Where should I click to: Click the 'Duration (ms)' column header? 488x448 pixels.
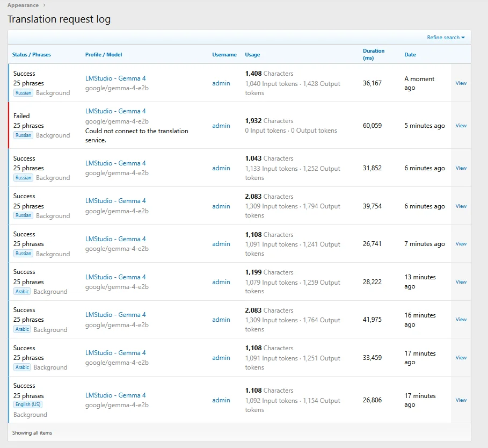click(x=374, y=54)
